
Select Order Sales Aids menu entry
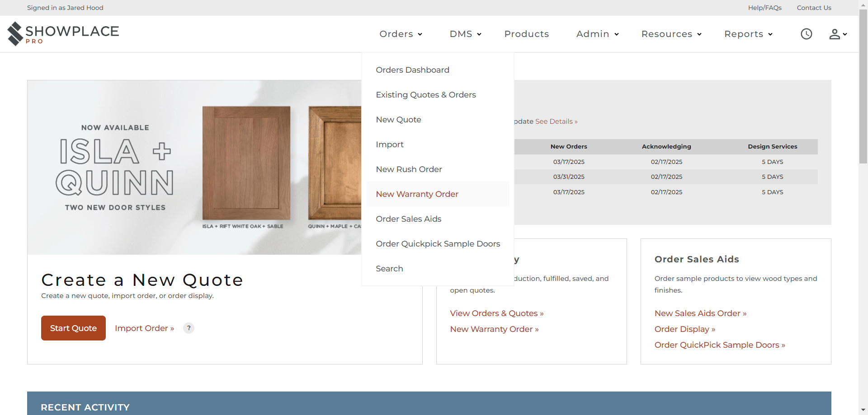pyautogui.click(x=438, y=219)
